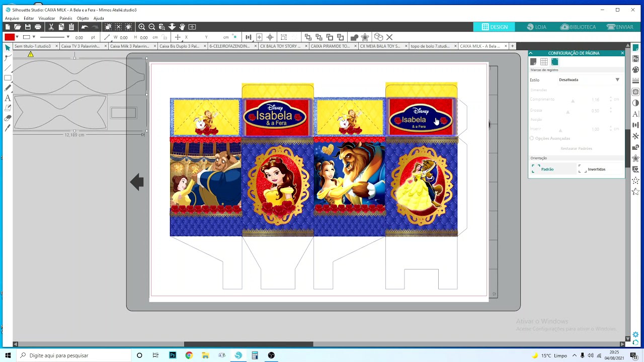Add a new document tab with plus

(513, 46)
